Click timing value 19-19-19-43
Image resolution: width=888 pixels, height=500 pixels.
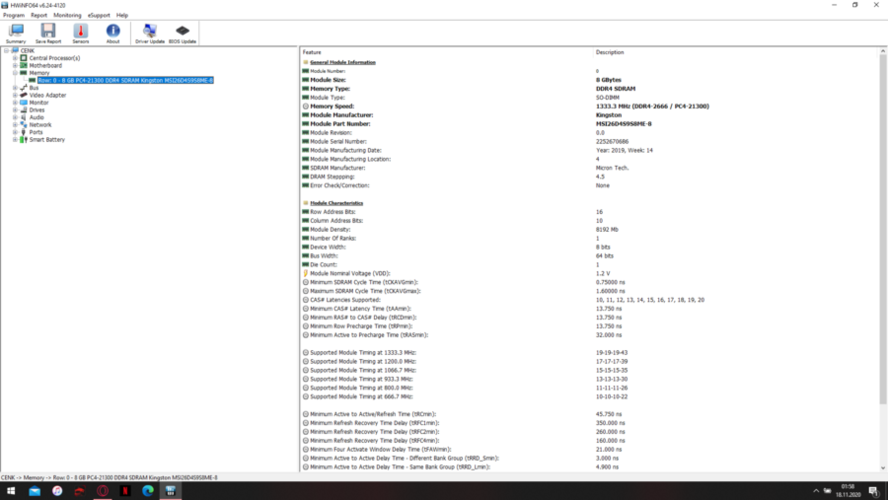[x=612, y=352]
